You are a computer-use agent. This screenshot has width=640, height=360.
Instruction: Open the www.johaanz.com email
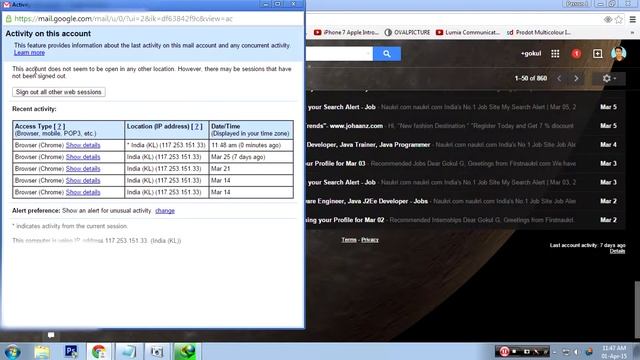point(465,126)
